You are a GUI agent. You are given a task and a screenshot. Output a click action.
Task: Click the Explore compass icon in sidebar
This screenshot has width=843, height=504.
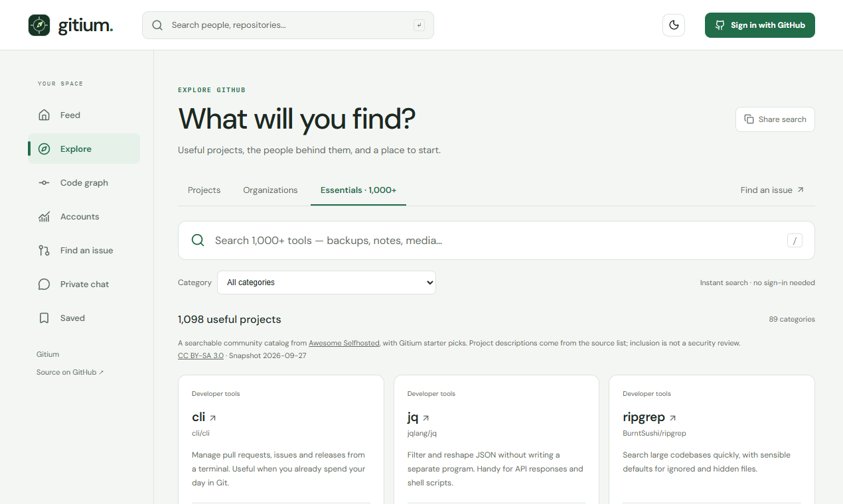tap(44, 149)
